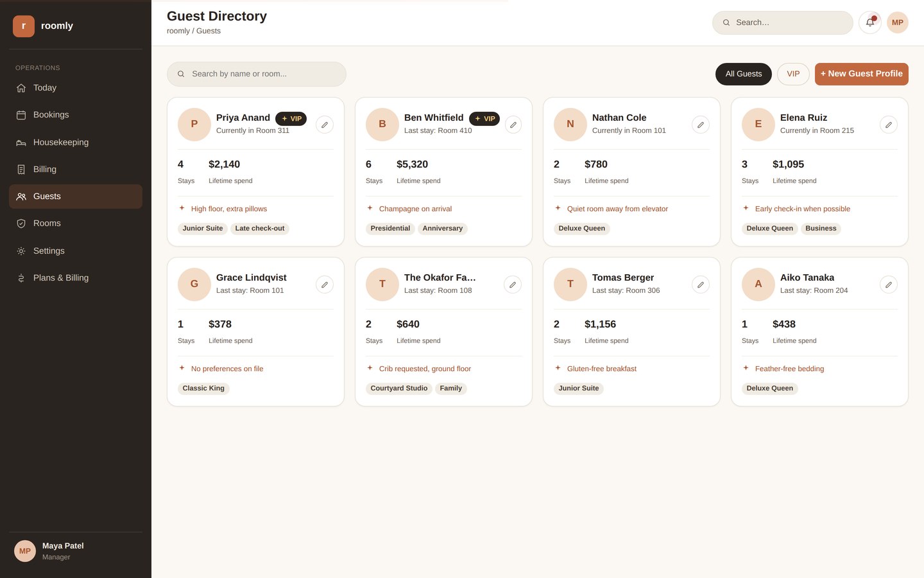Edit Aiko Tanaka's profile
924x578 pixels.
[889, 285]
